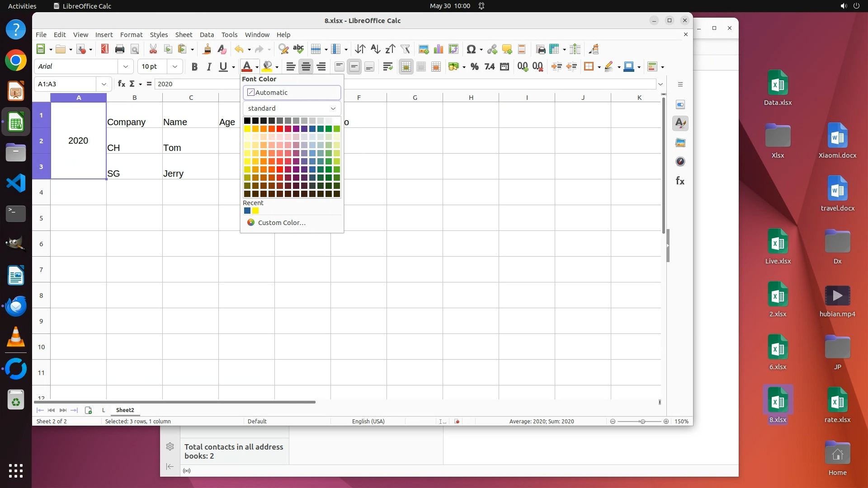868x488 pixels.
Task: Click the Merge and Center Cells icon
Action: [x=406, y=67]
